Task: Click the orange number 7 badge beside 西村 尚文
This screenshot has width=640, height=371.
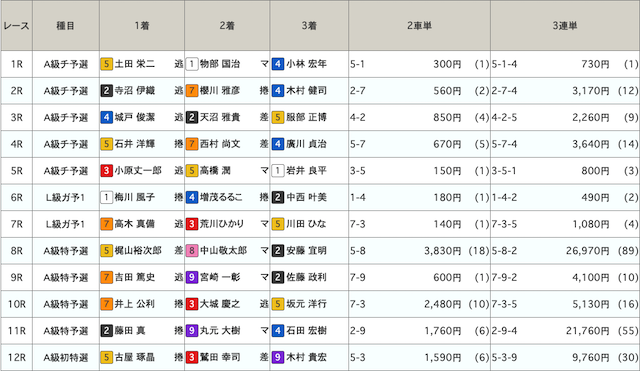Action: click(x=192, y=144)
